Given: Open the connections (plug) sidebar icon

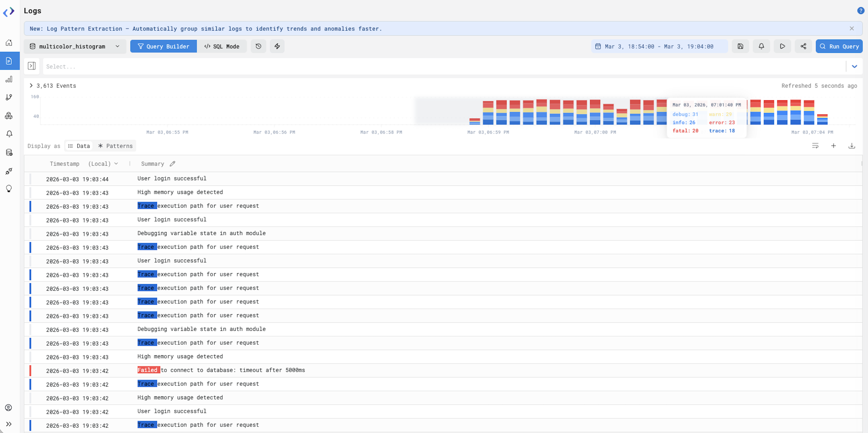Looking at the screenshot, I should point(9,171).
